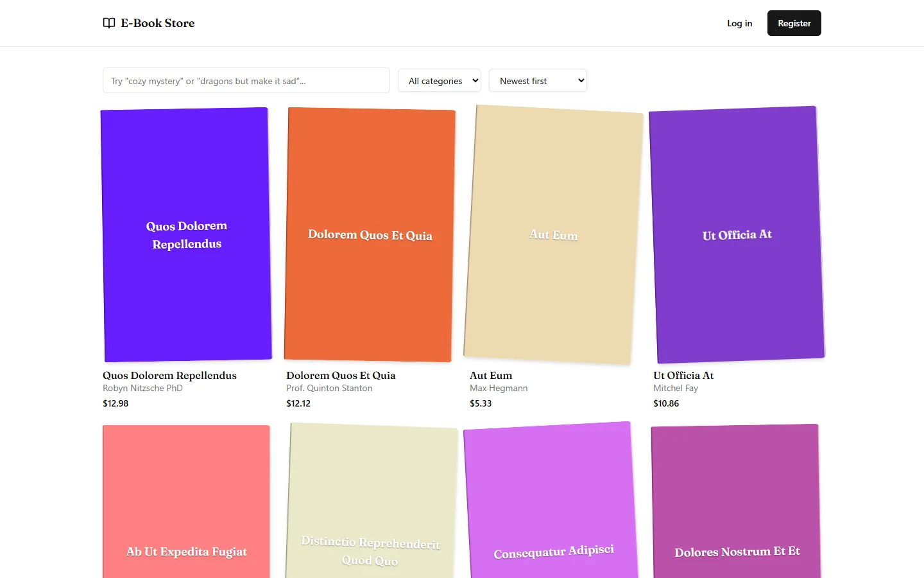This screenshot has height=578, width=924.
Task: Click the Dolorem Quos Et Quia title link
Action: [x=341, y=376]
